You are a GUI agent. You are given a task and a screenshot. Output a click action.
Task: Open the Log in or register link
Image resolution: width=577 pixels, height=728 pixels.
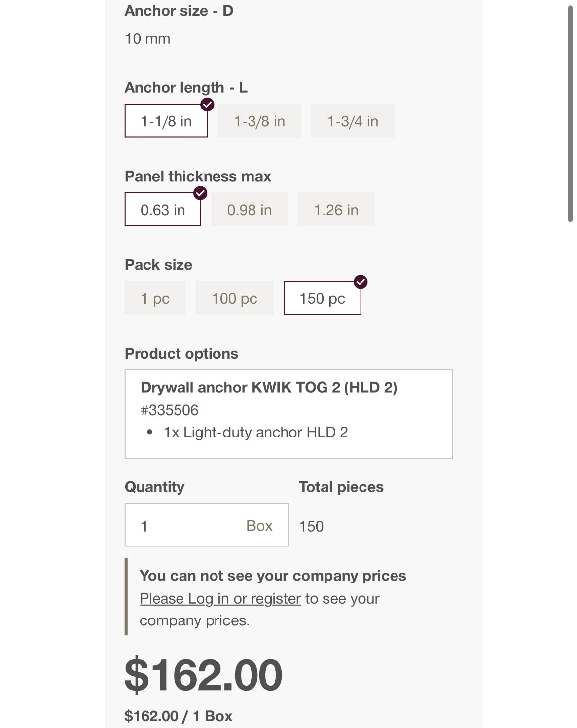click(220, 598)
